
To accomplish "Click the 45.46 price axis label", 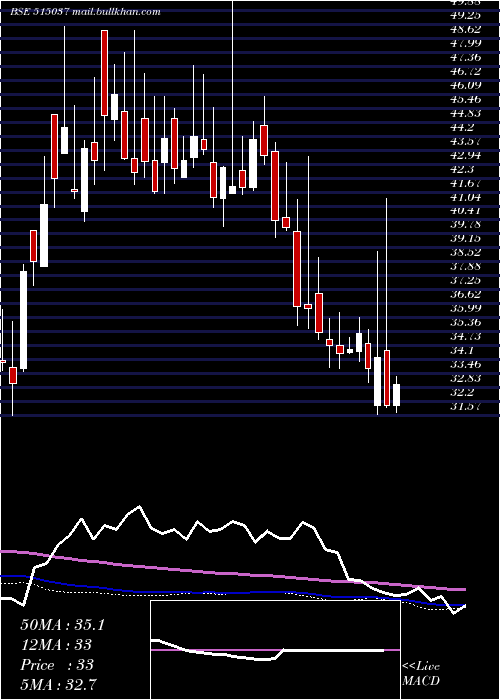I will 465,99.
